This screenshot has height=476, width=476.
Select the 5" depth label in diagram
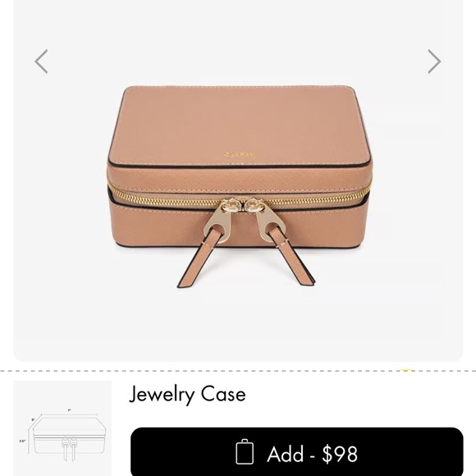click(34, 420)
